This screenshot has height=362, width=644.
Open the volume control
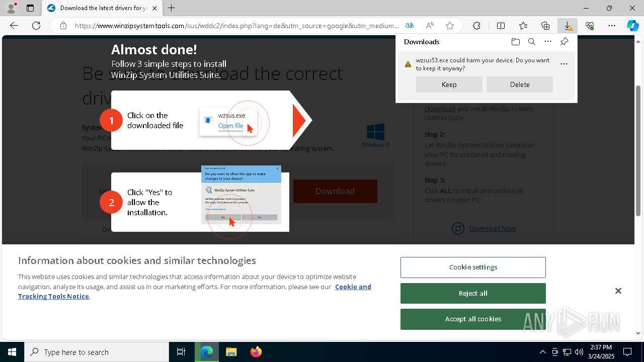coord(579,352)
